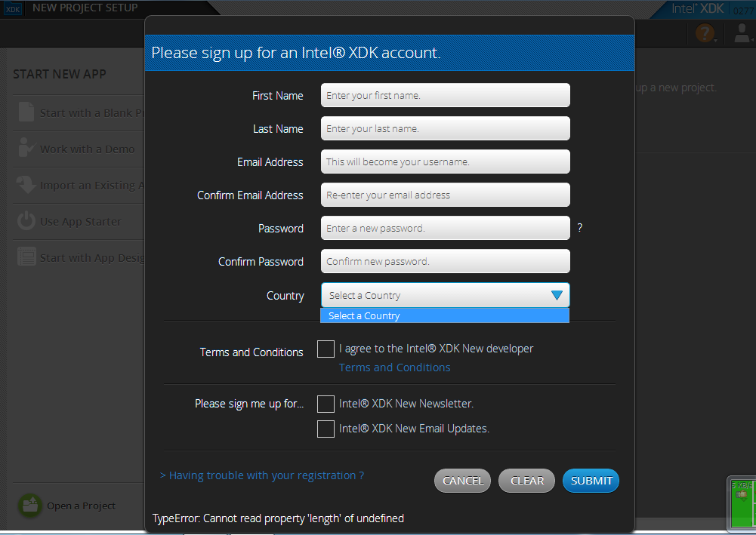Screen dimensions: 756x535
Task: Select Import an Existing App menu item
Action: (79, 186)
